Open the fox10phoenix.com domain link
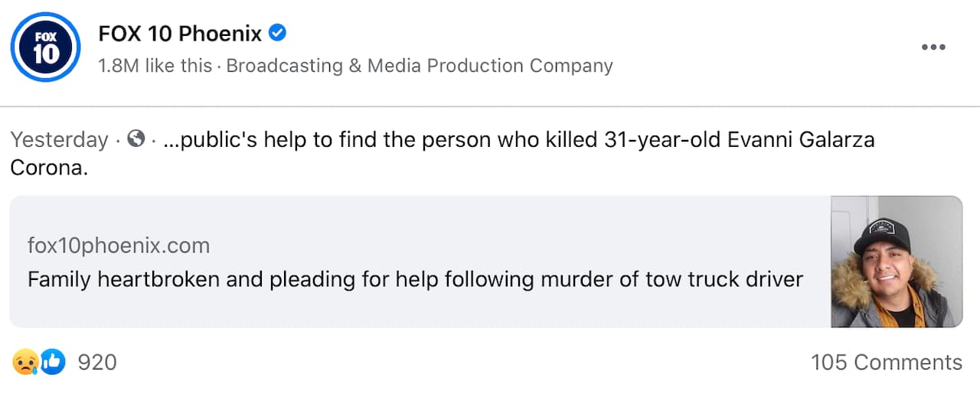Image resolution: width=980 pixels, height=394 pixels. click(119, 246)
